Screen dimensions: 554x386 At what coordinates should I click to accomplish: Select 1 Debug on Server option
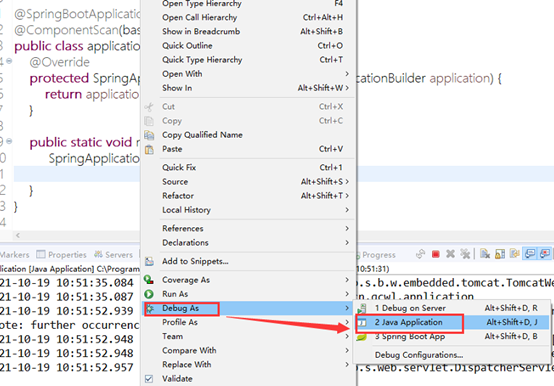[x=452, y=308]
